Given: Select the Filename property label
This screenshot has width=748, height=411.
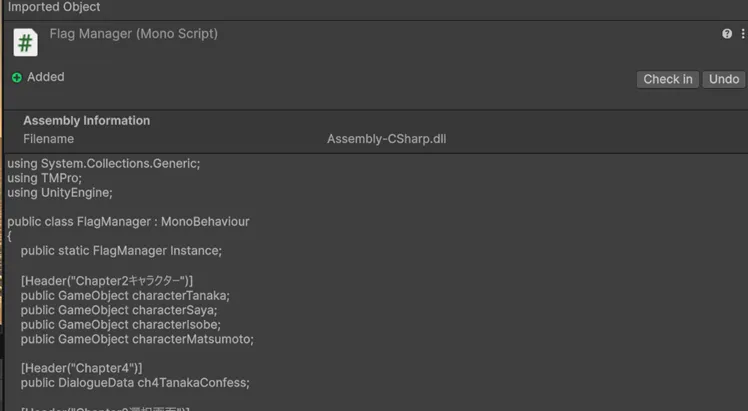Looking at the screenshot, I should tap(49, 139).
